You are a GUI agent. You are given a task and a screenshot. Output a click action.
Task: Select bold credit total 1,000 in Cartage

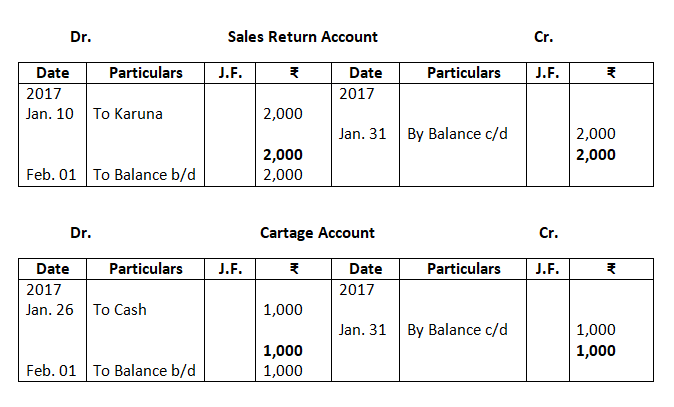596,350
